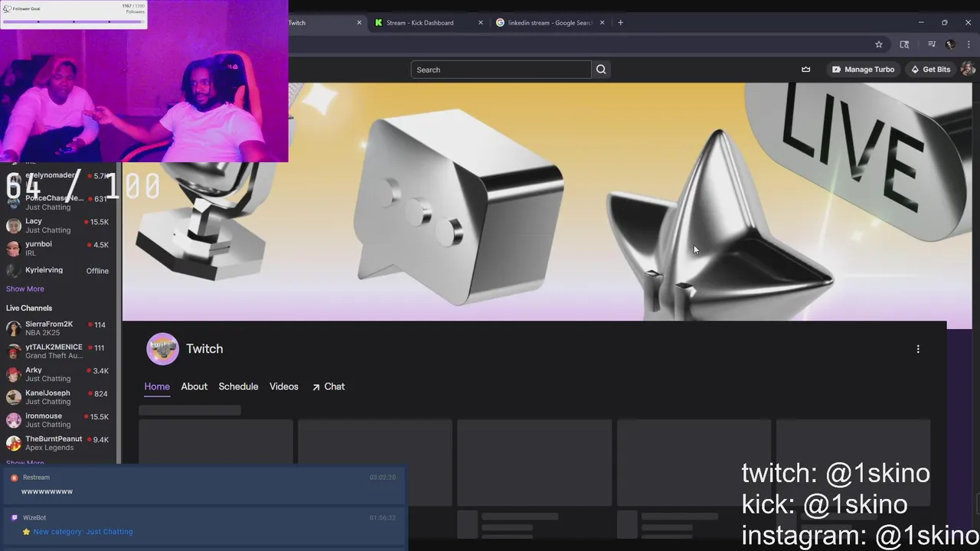Click the Twitch channel profile avatar
This screenshot has width=980, height=551.
coord(162,349)
